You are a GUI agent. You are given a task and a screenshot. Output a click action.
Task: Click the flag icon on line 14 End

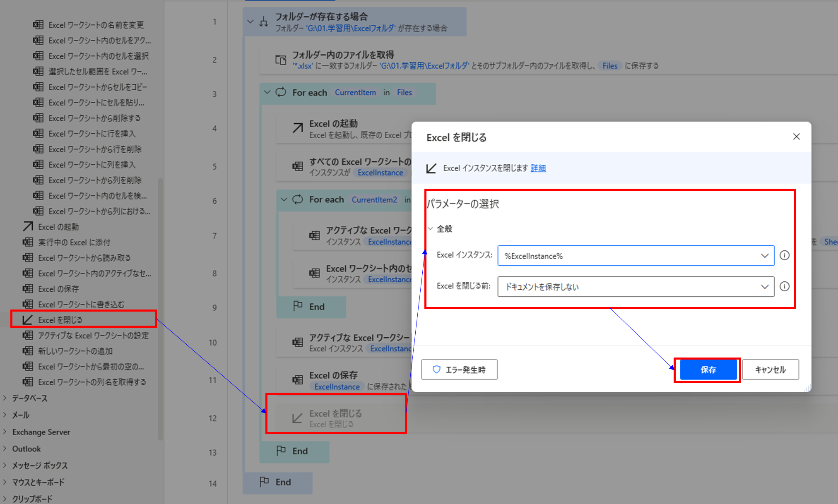[x=264, y=482]
